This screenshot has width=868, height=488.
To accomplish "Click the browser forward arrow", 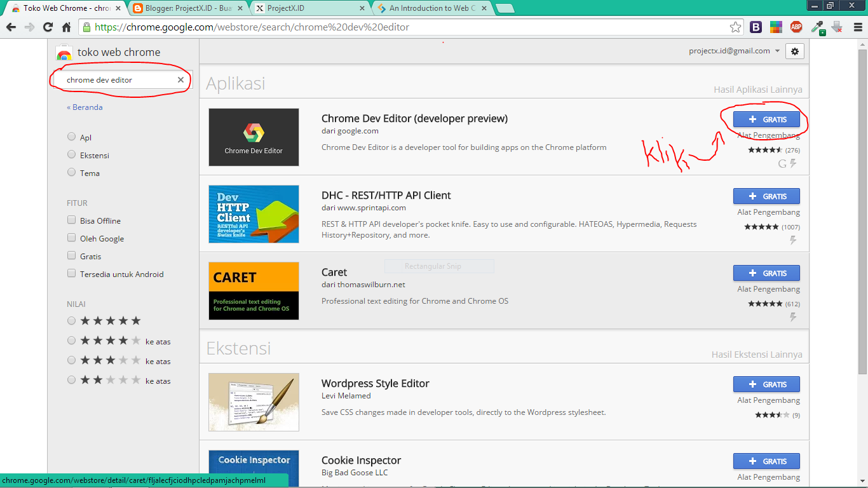I will [x=29, y=27].
